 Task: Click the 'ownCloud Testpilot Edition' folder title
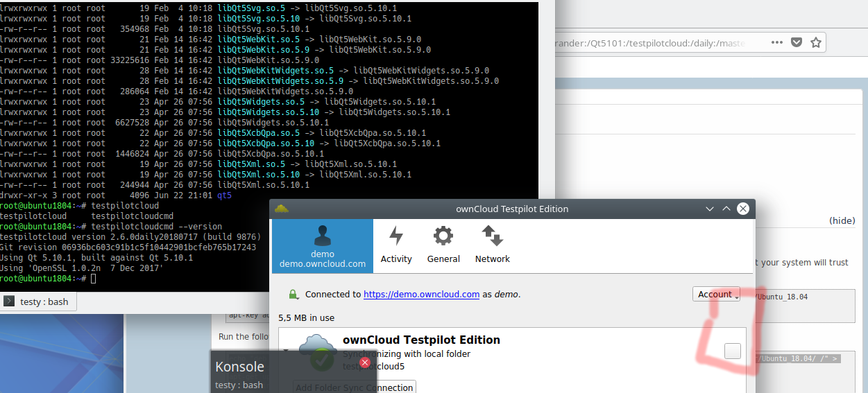pos(421,340)
